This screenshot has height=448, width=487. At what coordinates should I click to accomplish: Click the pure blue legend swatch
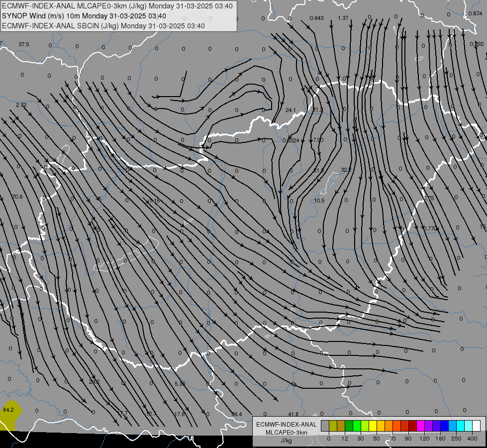pyautogui.click(x=444, y=426)
